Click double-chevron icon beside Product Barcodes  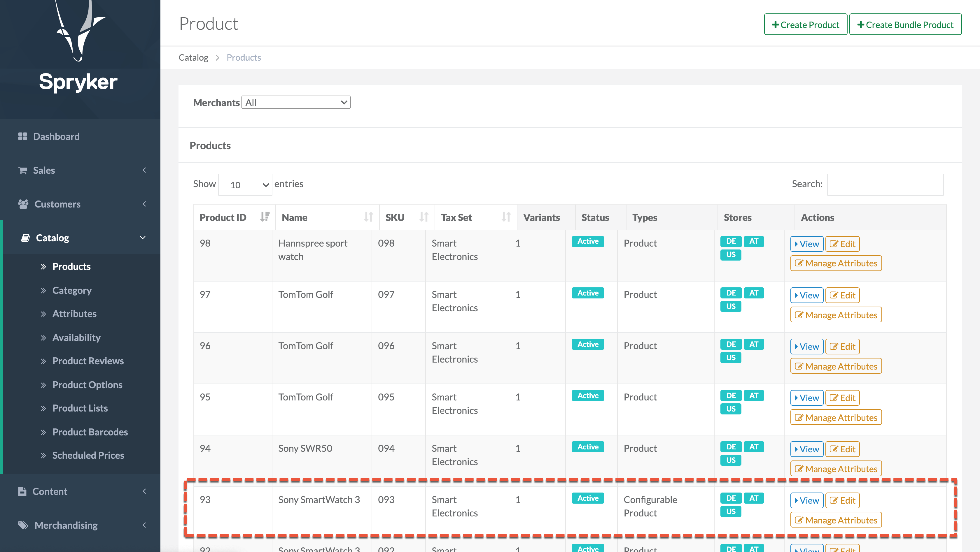[43, 432]
